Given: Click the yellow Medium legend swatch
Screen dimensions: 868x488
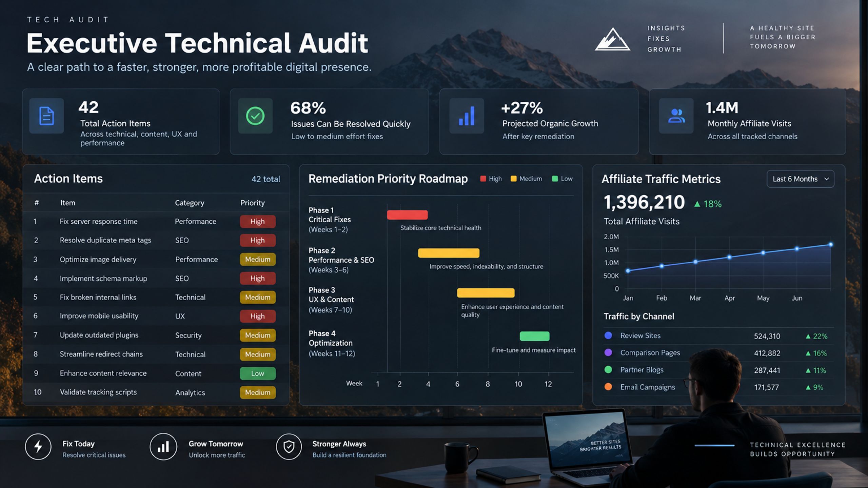Looking at the screenshot, I should click(514, 179).
